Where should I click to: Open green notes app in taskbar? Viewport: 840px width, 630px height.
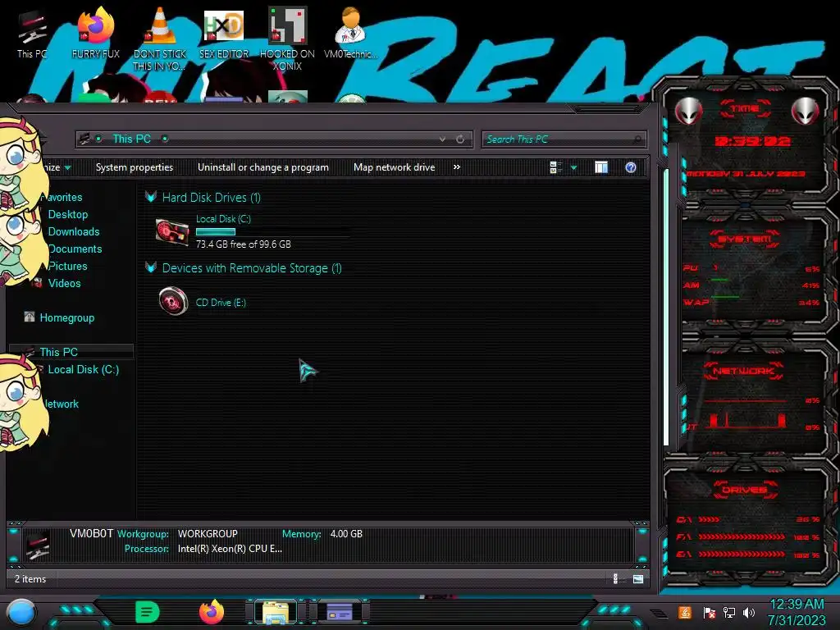click(147, 612)
